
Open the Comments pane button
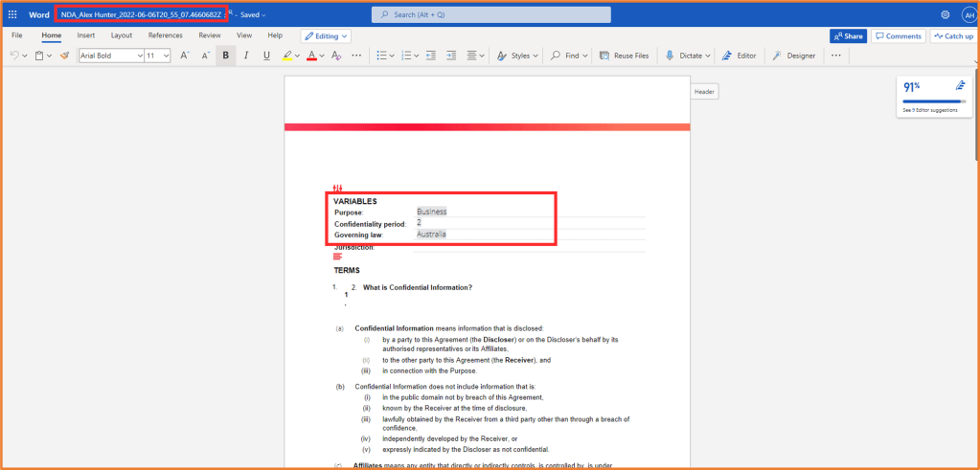pos(898,35)
